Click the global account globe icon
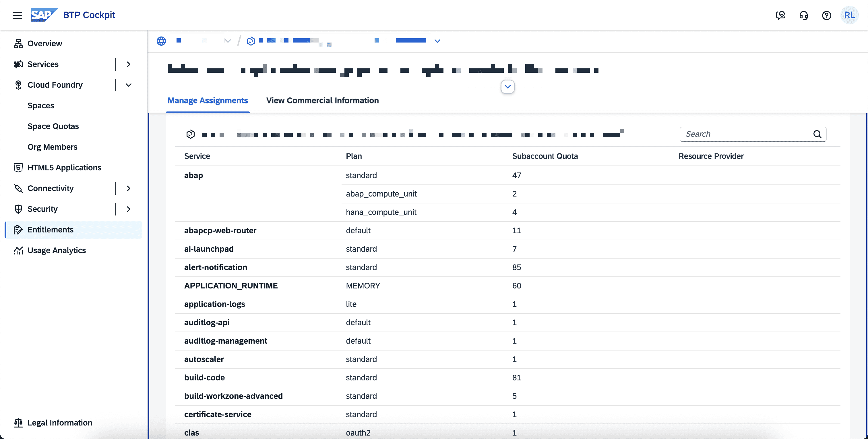The width and height of the screenshot is (868, 439). pos(161,41)
